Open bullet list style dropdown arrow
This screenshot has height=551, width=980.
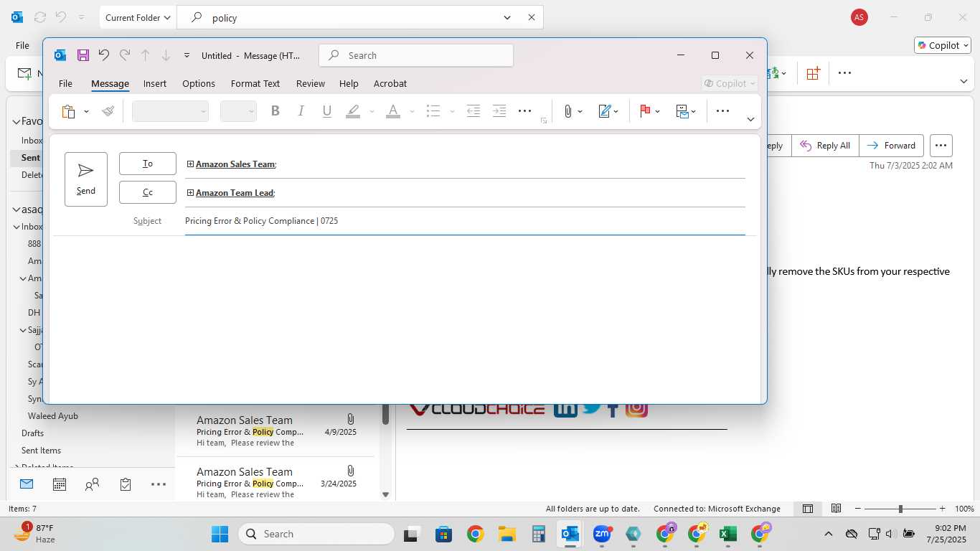tap(452, 111)
